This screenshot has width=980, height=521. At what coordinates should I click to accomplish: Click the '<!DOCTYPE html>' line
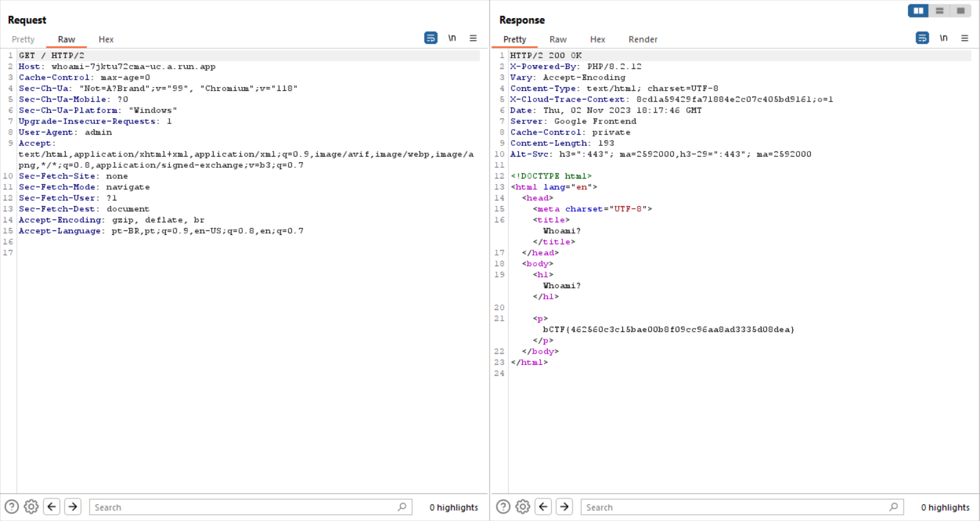click(551, 176)
